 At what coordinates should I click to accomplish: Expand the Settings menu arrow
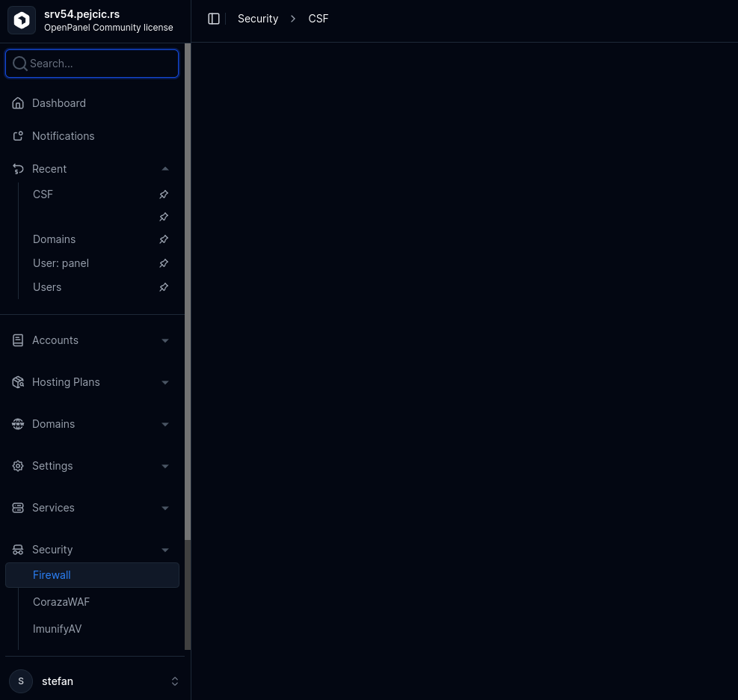(165, 466)
